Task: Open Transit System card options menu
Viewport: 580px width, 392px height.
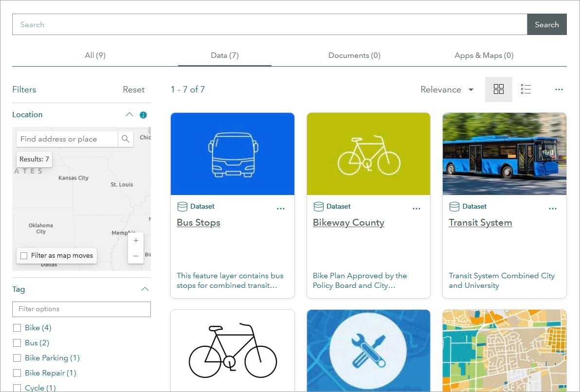Action: coord(553,209)
